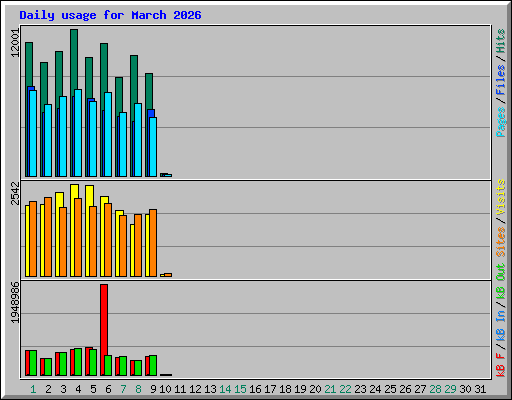Click the day label 17 on x-axis
The width and height of the screenshot is (512, 400).
coord(270,389)
